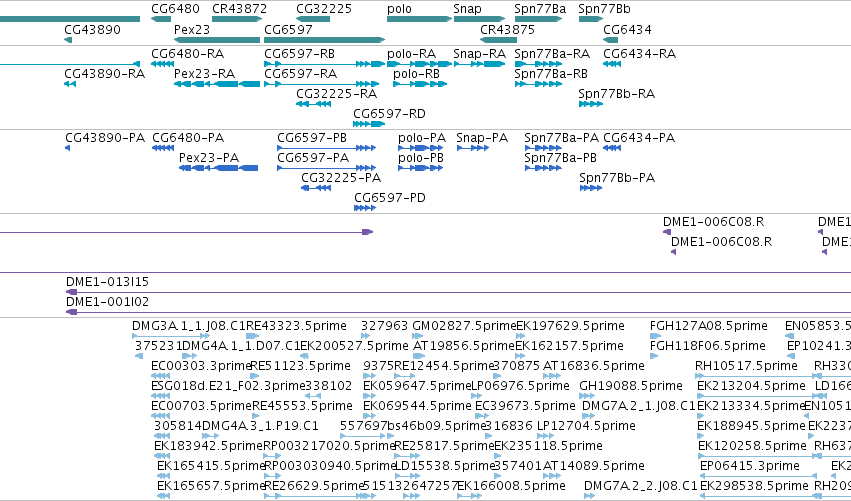Open the AT19856.5prime EST label
Image resolution: width=851 pixels, height=501 pixels.
tap(463, 346)
